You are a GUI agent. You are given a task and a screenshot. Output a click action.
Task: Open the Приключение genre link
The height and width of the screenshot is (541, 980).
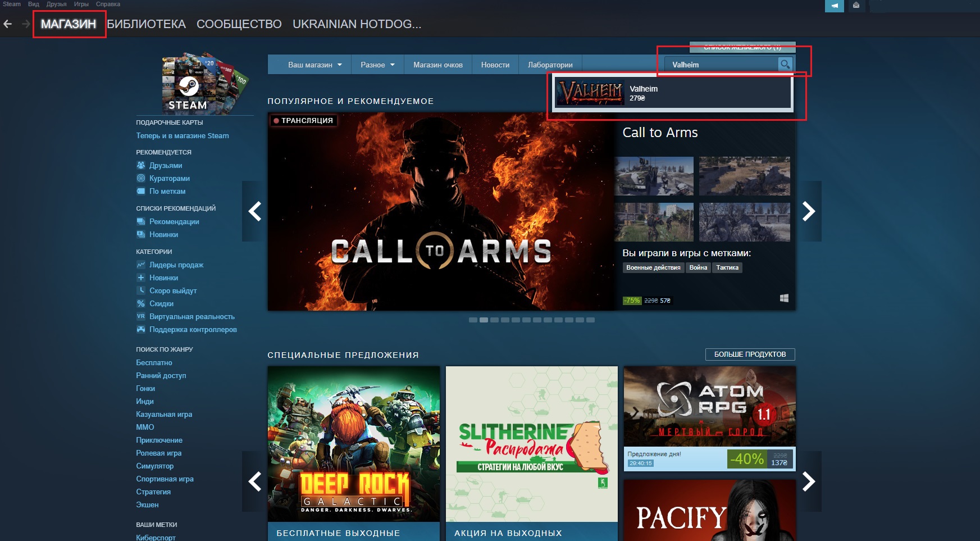(159, 440)
